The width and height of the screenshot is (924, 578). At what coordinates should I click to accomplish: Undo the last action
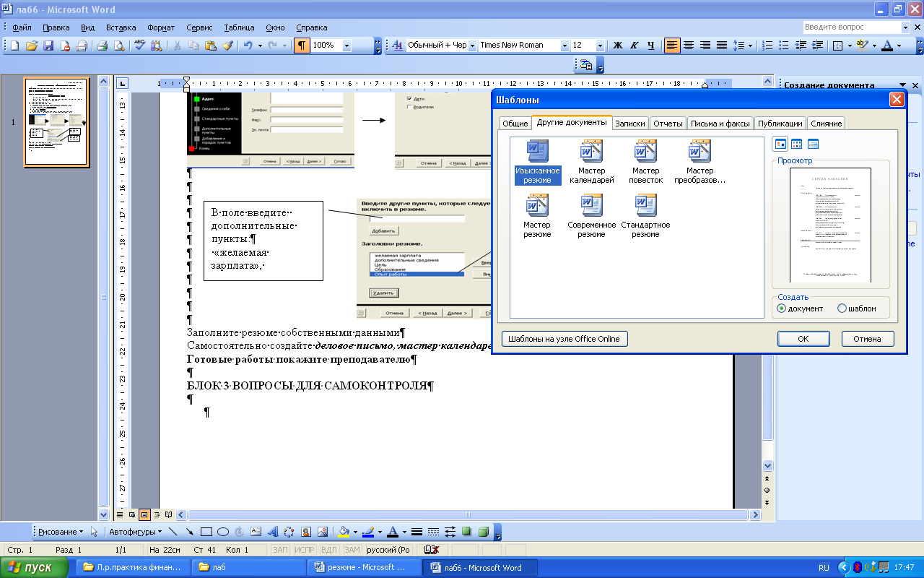[x=248, y=46]
